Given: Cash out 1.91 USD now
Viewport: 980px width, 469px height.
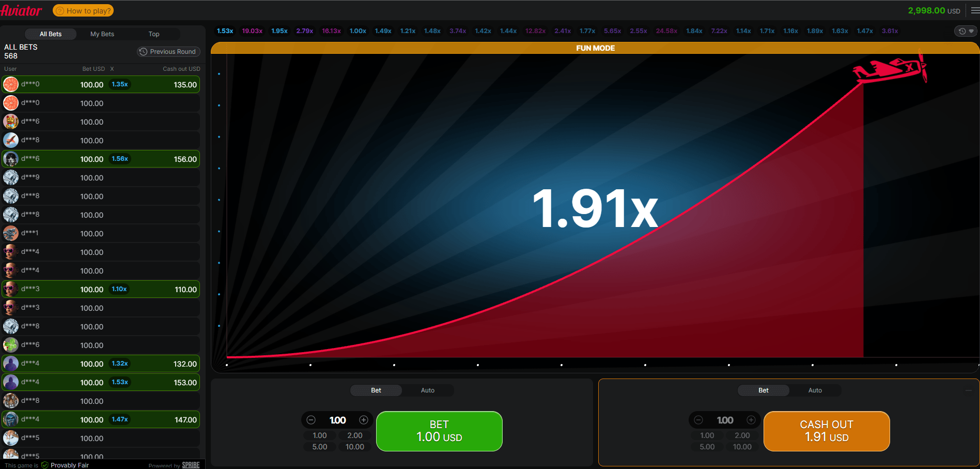Looking at the screenshot, I should [827, 431].
